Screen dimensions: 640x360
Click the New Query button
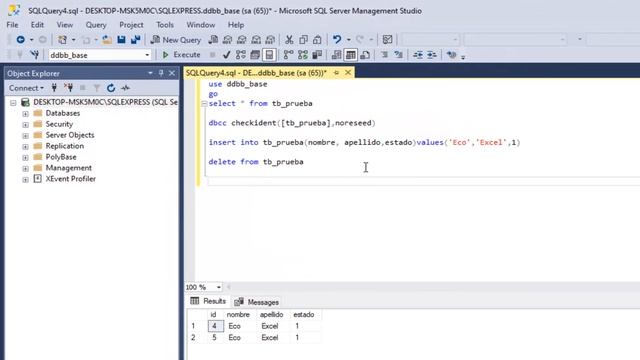(x=176, y=40)
